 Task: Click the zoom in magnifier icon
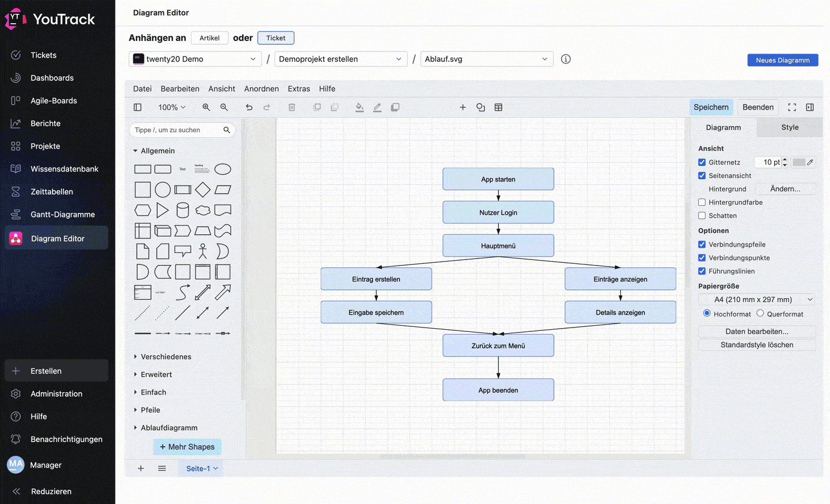[206, 107]
